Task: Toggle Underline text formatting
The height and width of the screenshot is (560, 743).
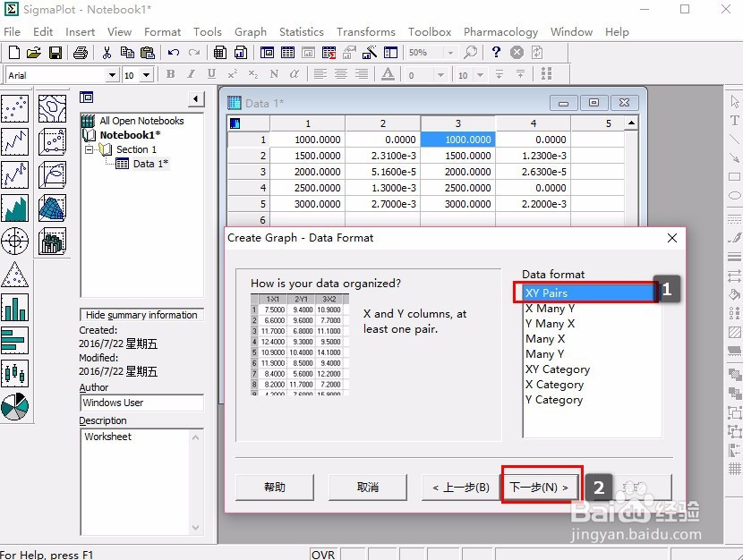Action: click(212, 74)
